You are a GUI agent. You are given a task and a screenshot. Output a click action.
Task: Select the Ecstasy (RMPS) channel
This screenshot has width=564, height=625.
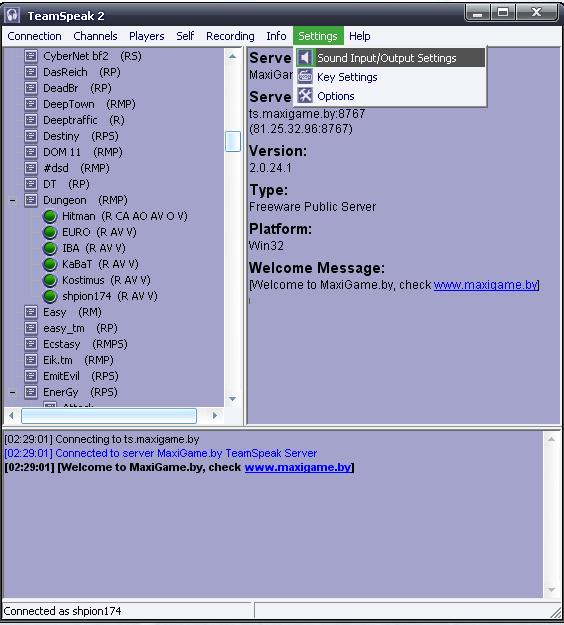[85, 344]
